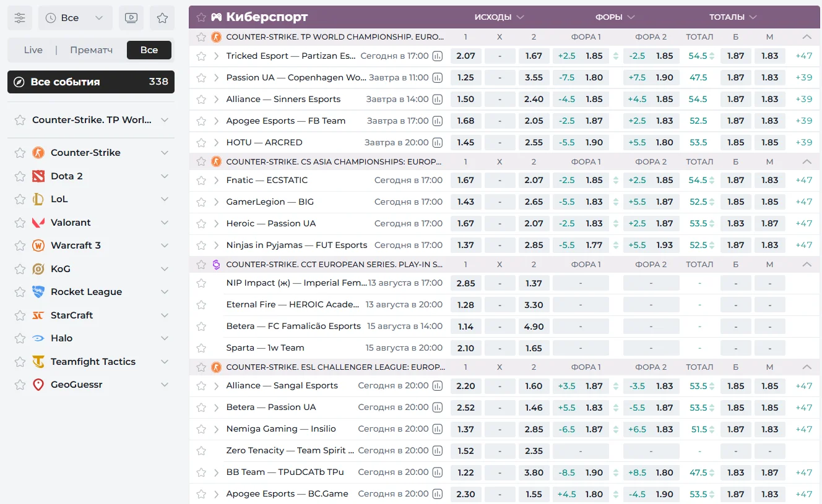822x504 pixels.
Task: Bet on odds 3.55 for Copenhagen Wolves
Action: click(534, 78)
